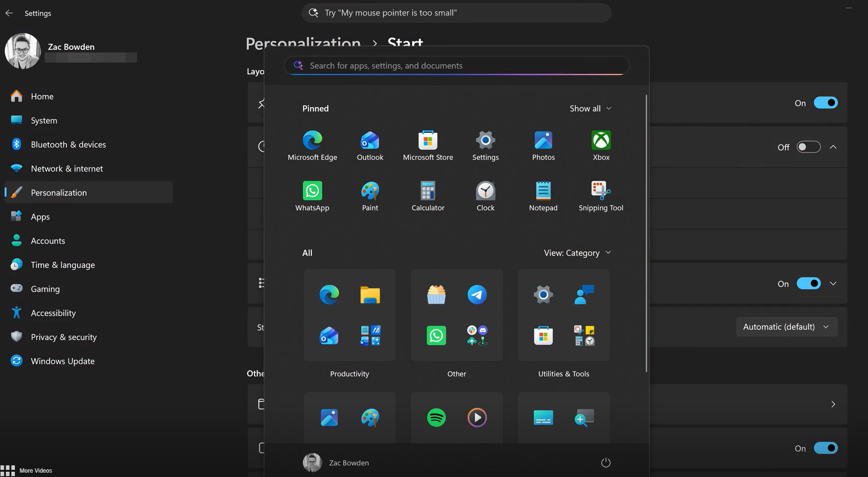
Task: Open Notepad from pinned apps
Action: [543, 196]
